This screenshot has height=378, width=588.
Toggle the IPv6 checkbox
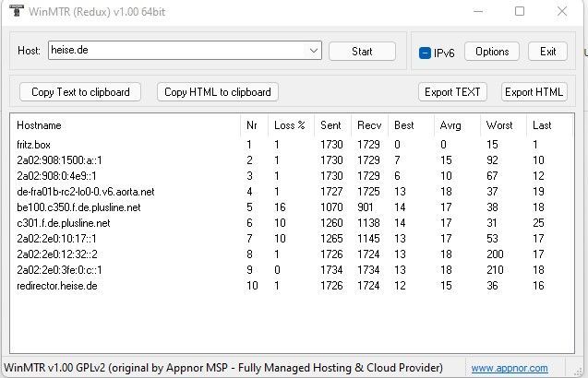(x=425, y=53)
